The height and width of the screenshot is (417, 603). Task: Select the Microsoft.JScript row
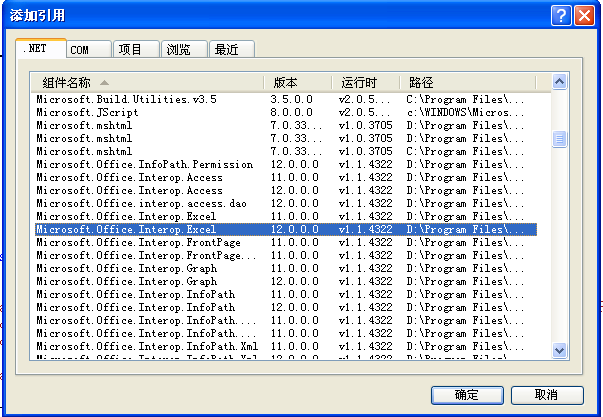tap(286, 112)
